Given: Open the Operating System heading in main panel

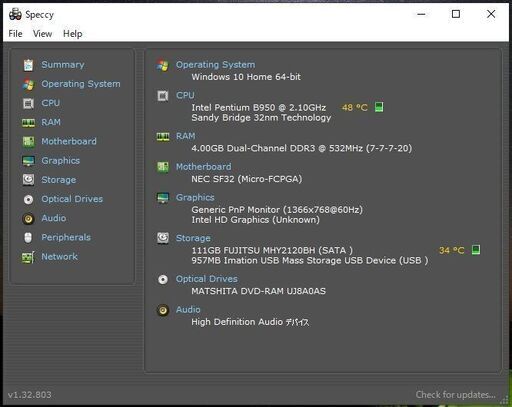Looking at the screenshot, I should click(x=215, y=65).
